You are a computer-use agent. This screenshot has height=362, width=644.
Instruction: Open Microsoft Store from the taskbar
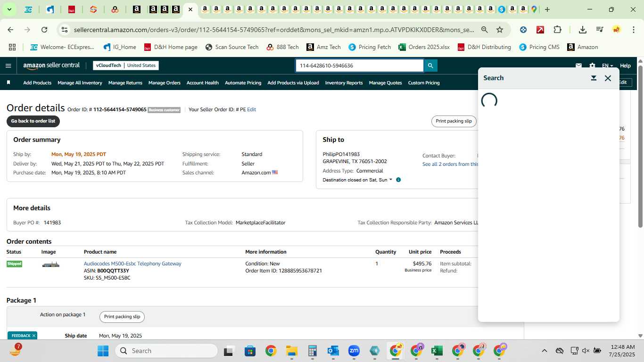coord(250,351)
